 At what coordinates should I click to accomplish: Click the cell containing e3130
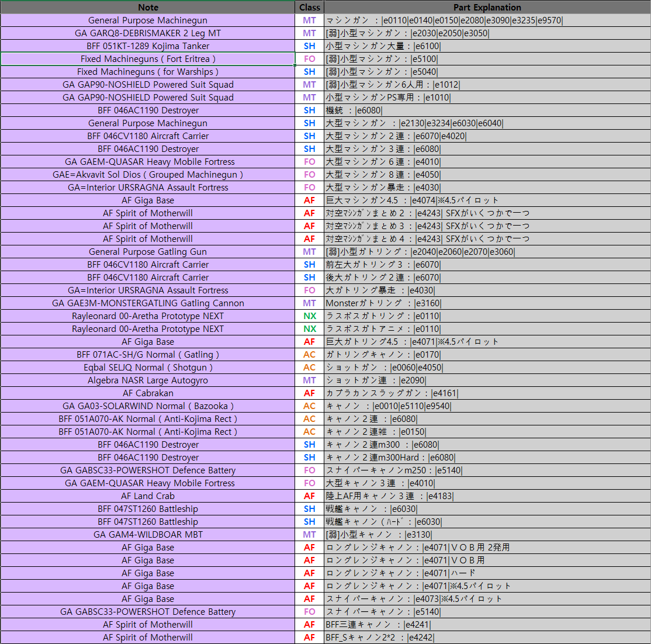coord(487,535)
